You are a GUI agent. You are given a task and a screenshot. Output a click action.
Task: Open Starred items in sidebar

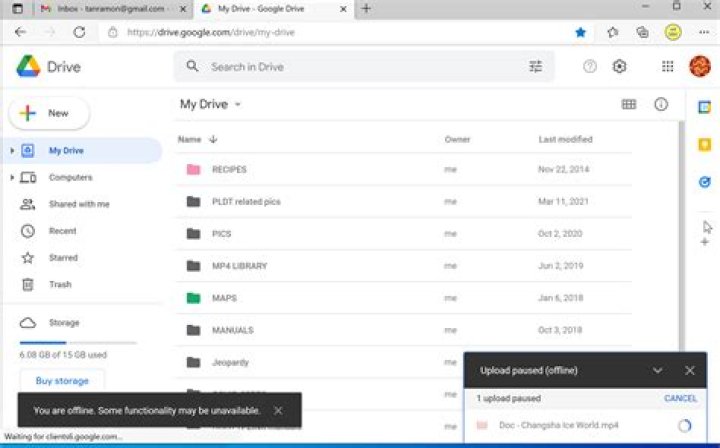point(63,258)
